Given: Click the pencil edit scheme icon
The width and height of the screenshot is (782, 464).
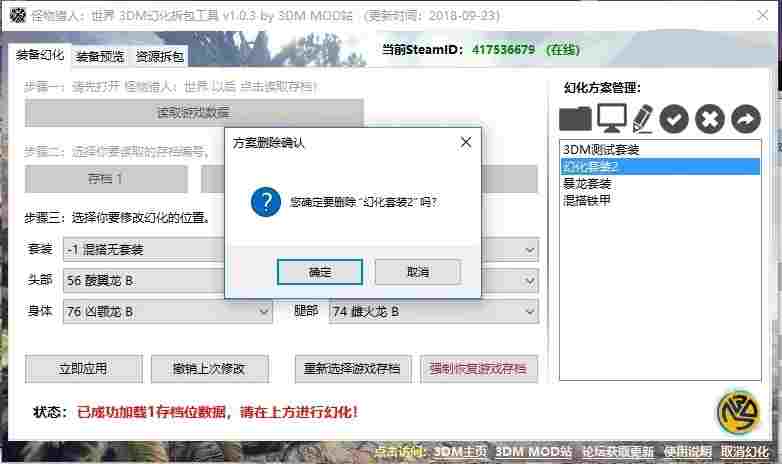Looking at the screenshot, I should pos(643,119).
